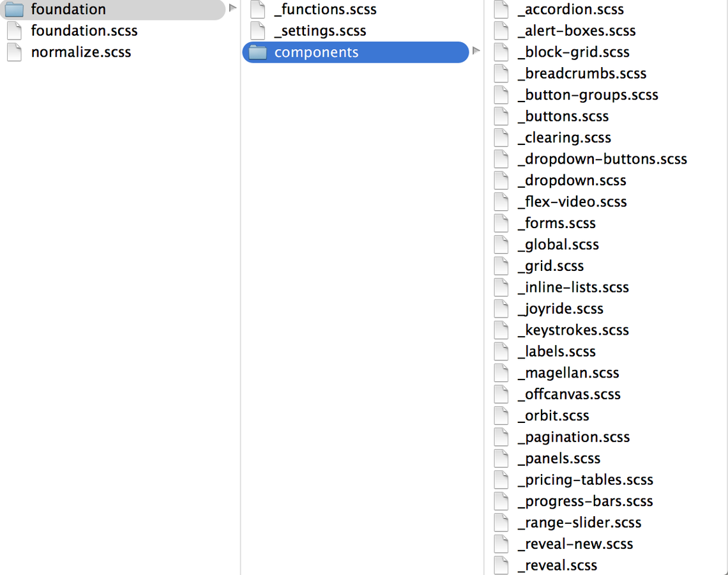Select the normalize.scss file name
The width and height of the screenshot is (728, 575).
(81, 52)
